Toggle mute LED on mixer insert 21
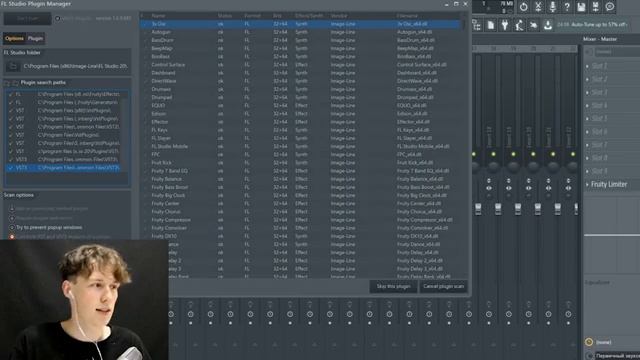This screenshot has height=360, width=640. [553, 154]
